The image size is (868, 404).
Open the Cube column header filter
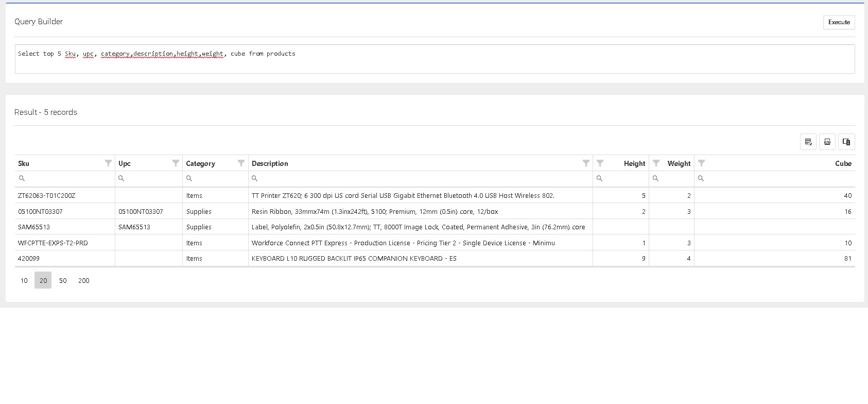(x=701, y=163)
